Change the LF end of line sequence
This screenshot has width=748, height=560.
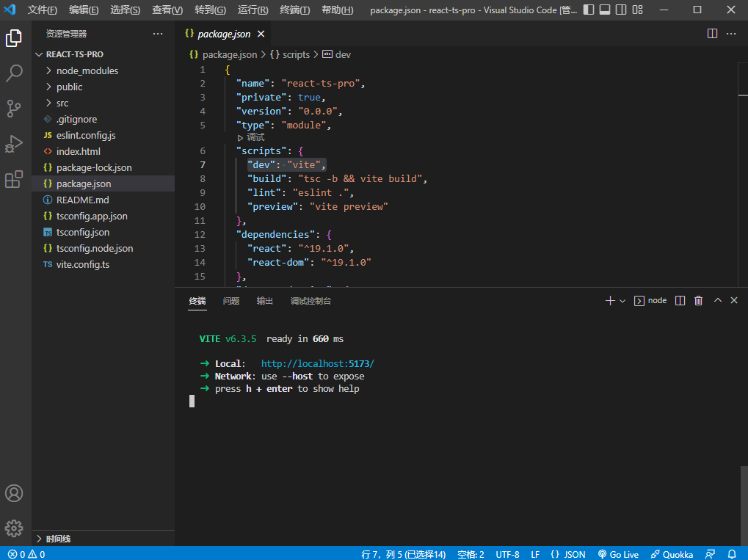click(x=535, y=554)
